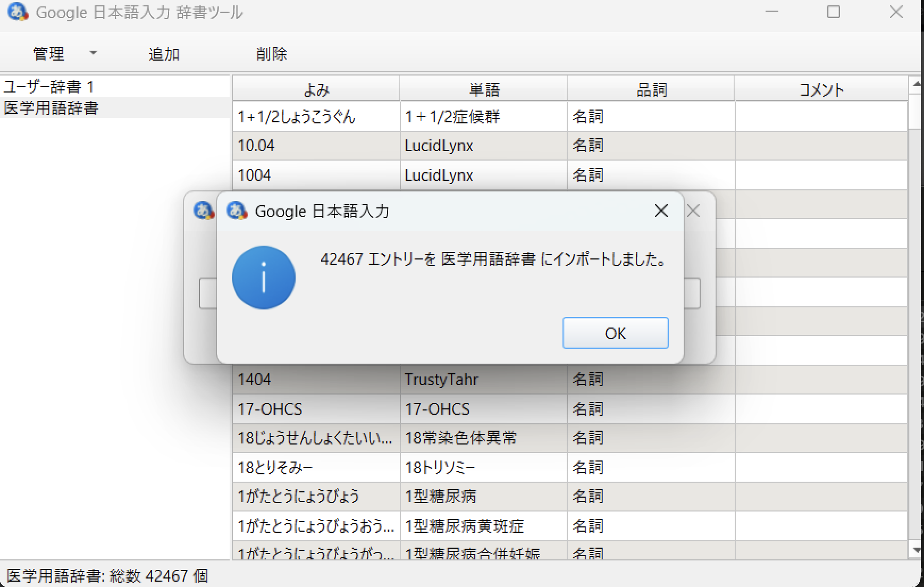Click the blue information icon in dialog

[263, 277]
